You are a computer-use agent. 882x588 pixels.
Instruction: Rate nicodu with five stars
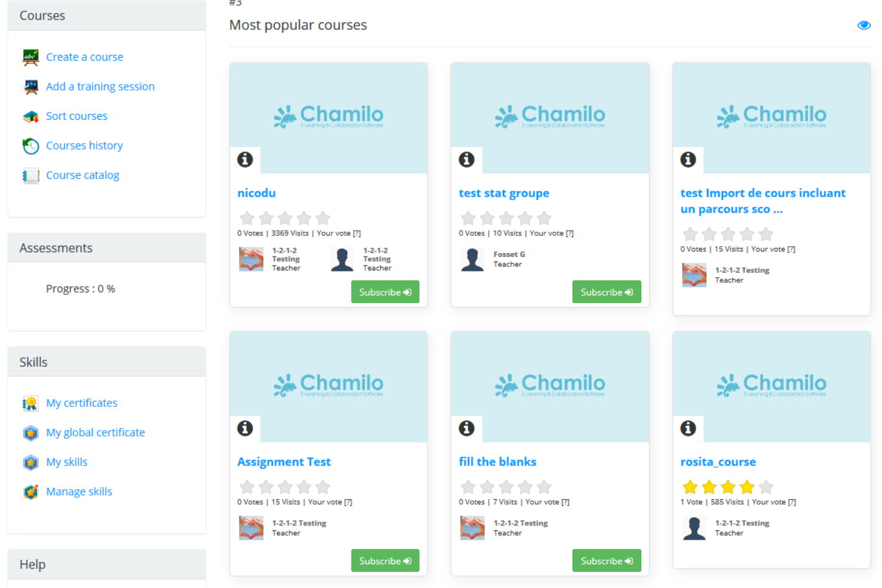tap(323, 219)
